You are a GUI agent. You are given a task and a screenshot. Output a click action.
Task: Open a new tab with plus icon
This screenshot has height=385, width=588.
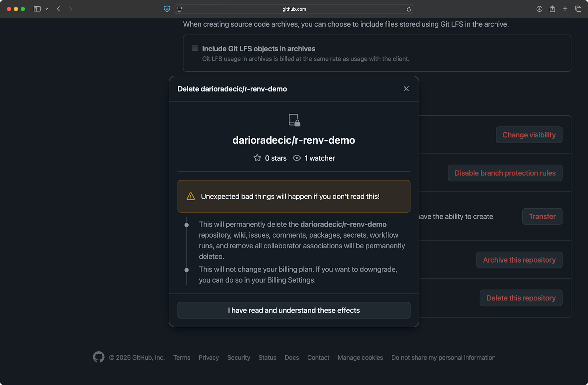pos(565,9)
